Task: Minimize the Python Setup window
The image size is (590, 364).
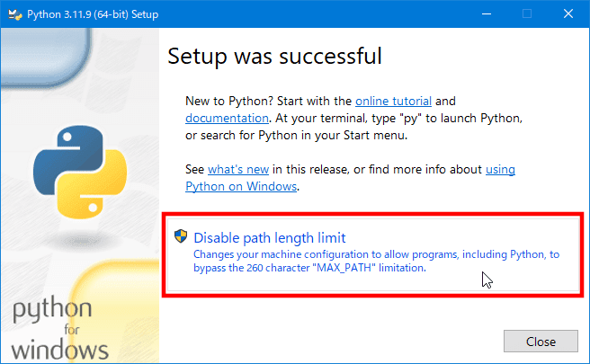Action: 487,13
